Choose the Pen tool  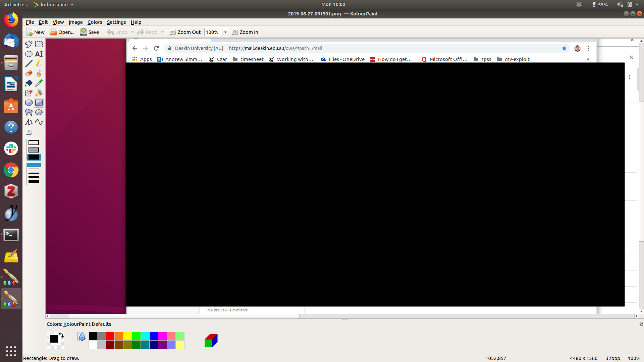click(x=39, y=64)
